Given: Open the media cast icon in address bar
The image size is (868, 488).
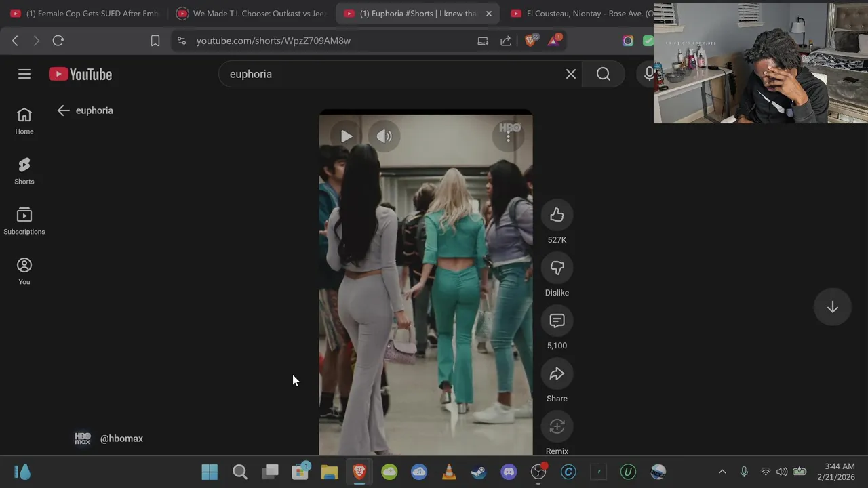Looking at the screenshot, I should 483,41.
